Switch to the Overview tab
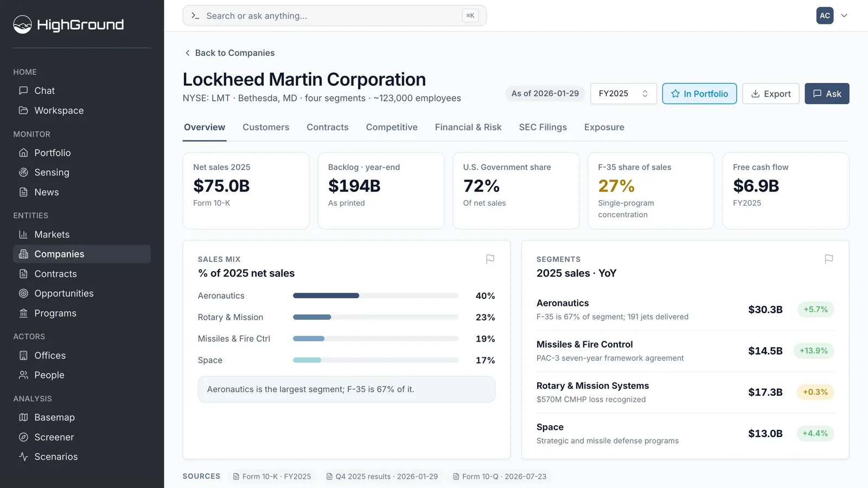This screenshot has height=488, width=868. pyautogui.click(x=205, y=127)
